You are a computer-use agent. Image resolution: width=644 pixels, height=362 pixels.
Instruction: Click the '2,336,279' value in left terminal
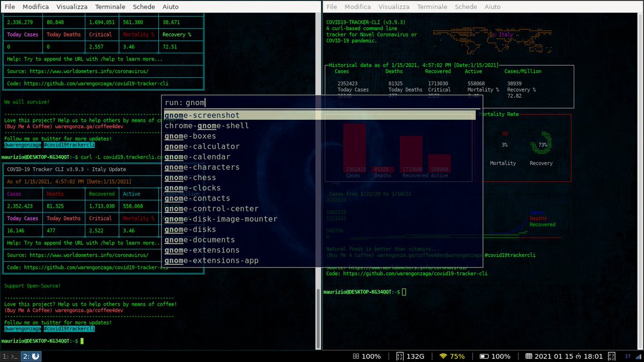(x=20, y=22)
